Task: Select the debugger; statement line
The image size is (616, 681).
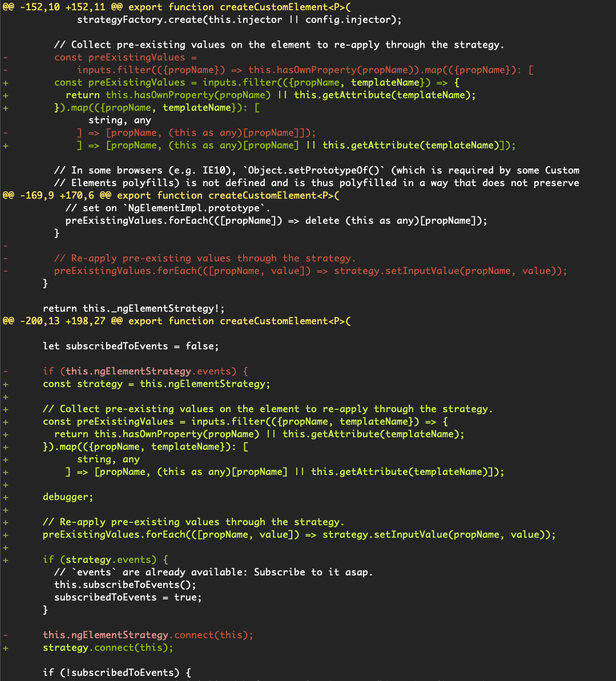Action: pos(68,497)
